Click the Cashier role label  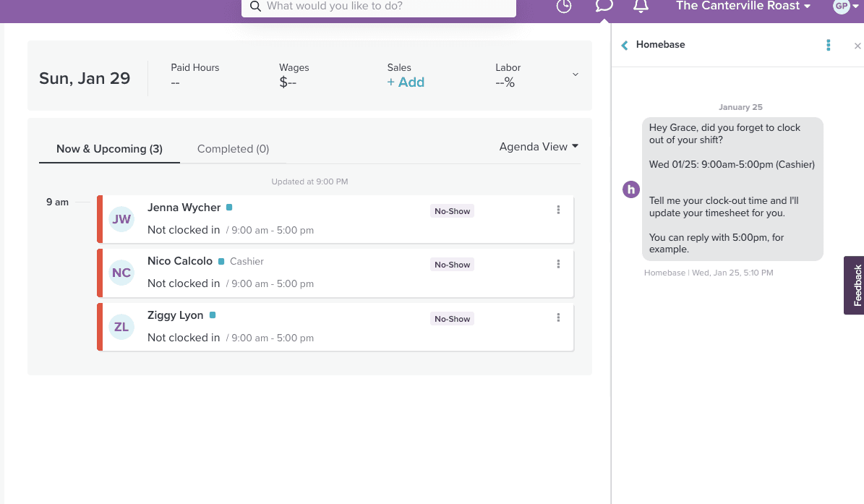pos(247,261)
